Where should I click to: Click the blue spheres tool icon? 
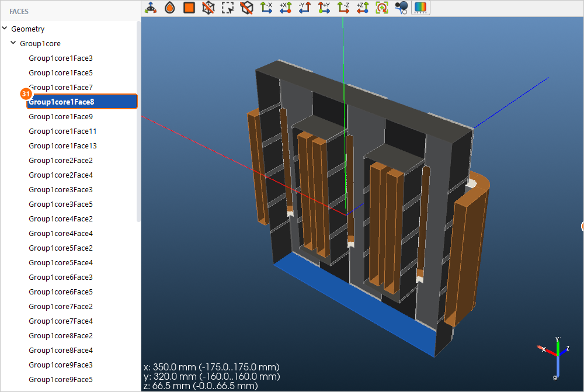click(402, 8)
